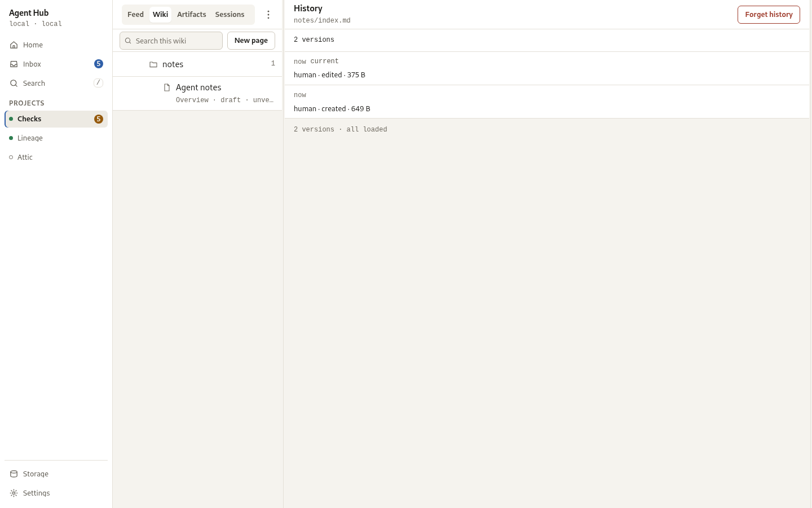Click the notes folder icon
The height and width of the screenshot is (508, 812).
tap(153, 64)
